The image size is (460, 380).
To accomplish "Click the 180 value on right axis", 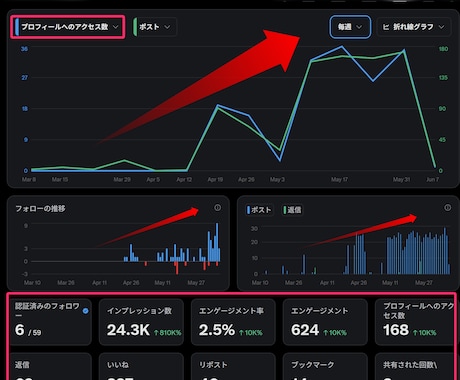I will pos(443,49).
